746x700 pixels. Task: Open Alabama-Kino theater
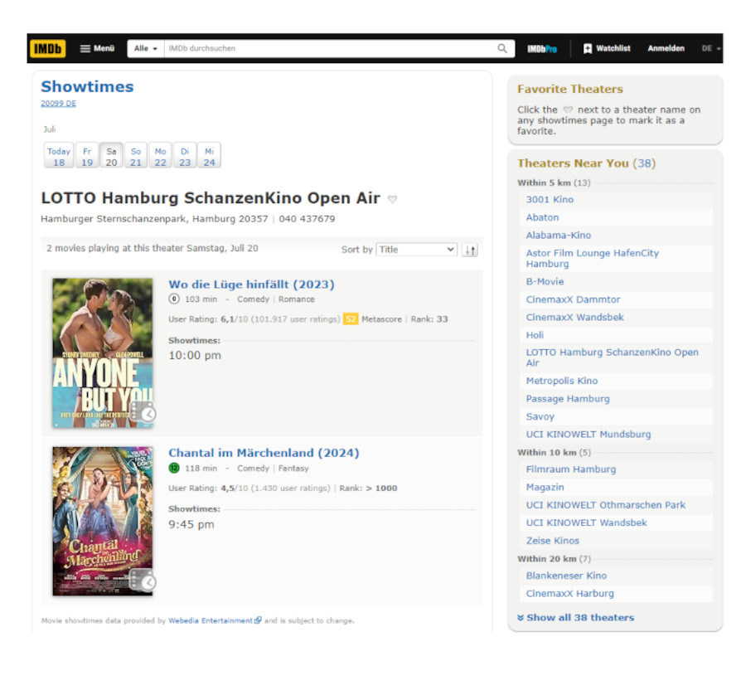click(558, 236)
